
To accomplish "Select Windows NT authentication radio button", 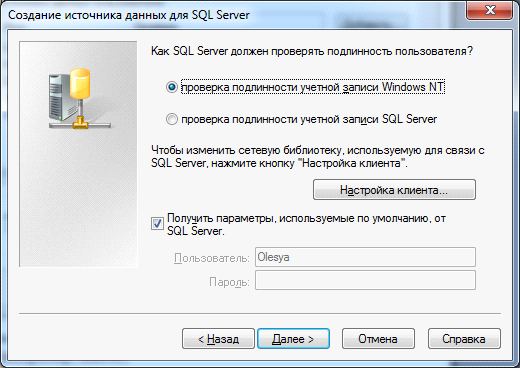I will click(x=172, y=87).
